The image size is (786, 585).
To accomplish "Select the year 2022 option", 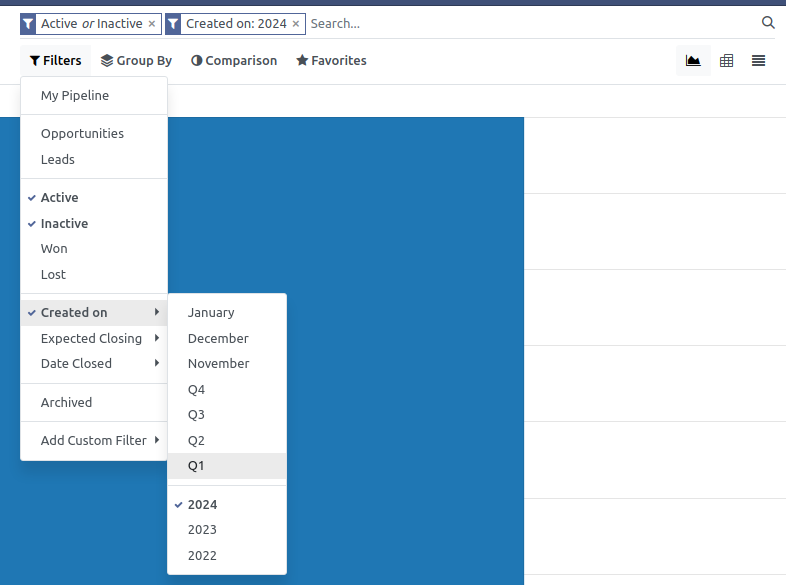I will click(x=227, y=555).
